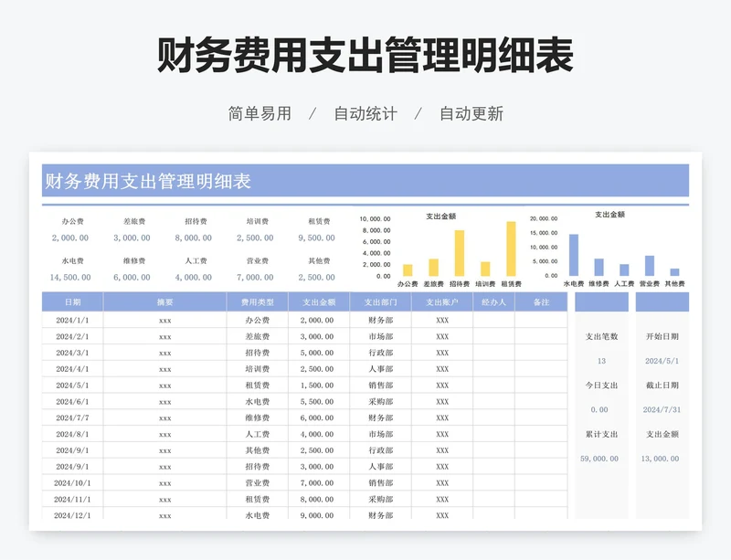Click the empty 备注 cell in the 2024/1/1 row
The width and height of the screenshot is (731, 560).
[x=541, y=321]
